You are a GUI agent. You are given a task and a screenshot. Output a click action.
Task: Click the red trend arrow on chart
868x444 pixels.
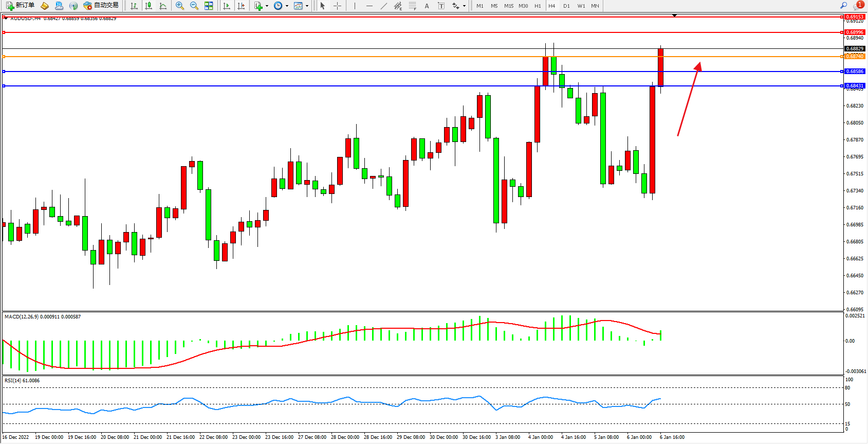tap(689, 99)
